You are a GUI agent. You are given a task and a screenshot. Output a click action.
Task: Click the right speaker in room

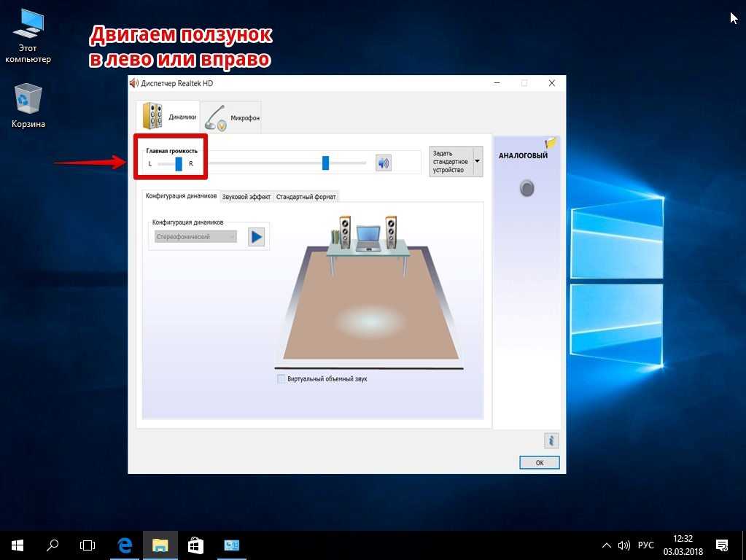tap(391, 230)
